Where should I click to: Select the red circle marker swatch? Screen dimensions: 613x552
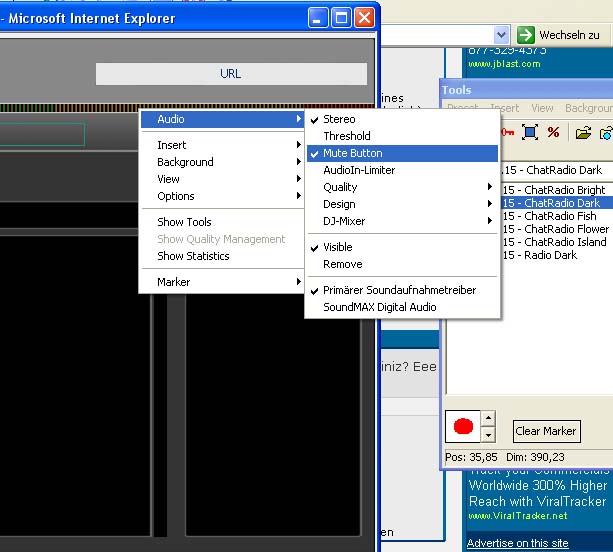(462, 427)
